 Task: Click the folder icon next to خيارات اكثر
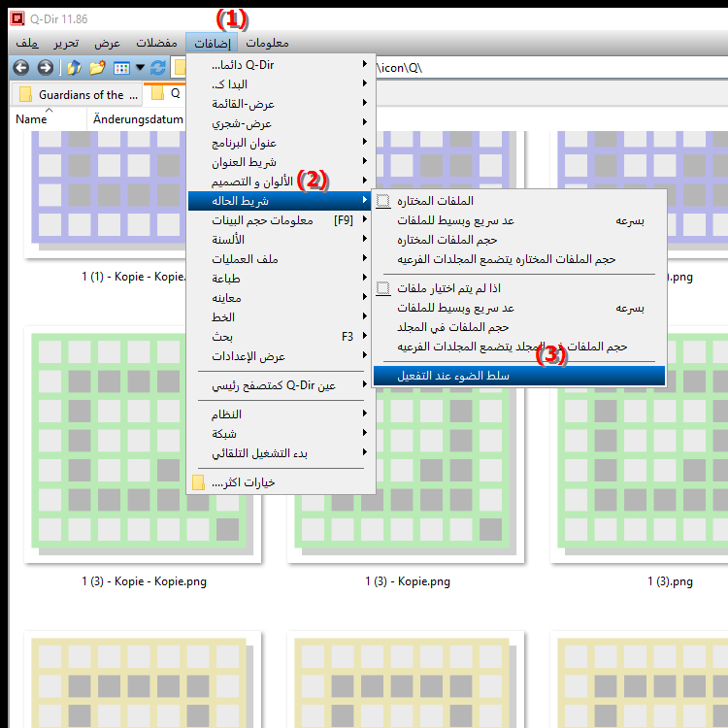[x=198, y=482]
